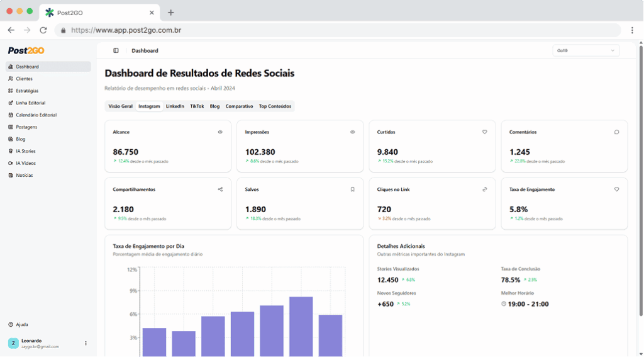This screenshot has height=357, width=644.
Task: Go back with browser back arrow
Action: 11,30
